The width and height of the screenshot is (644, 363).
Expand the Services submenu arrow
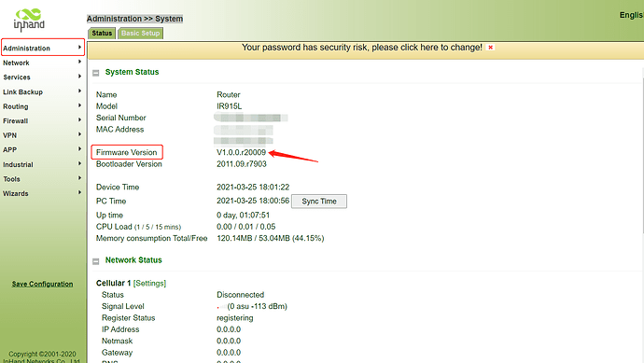click(x=79, y=77)
